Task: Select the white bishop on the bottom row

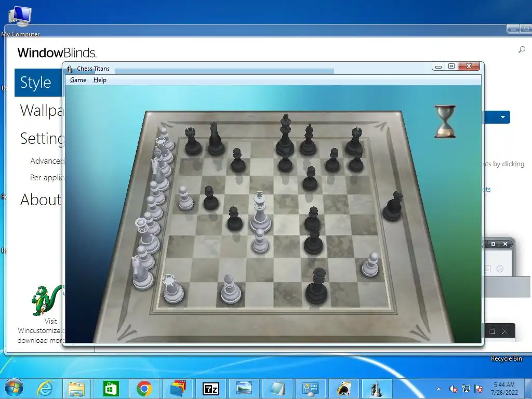Action: [231, 289]
